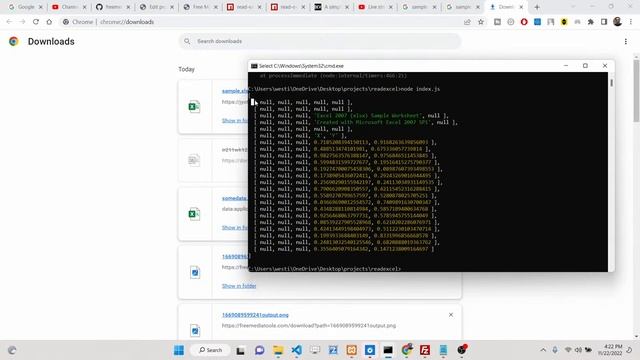Open the Chrome profile avatar
The width and height of the screenshot is (640, 360).
click(618, 22)
